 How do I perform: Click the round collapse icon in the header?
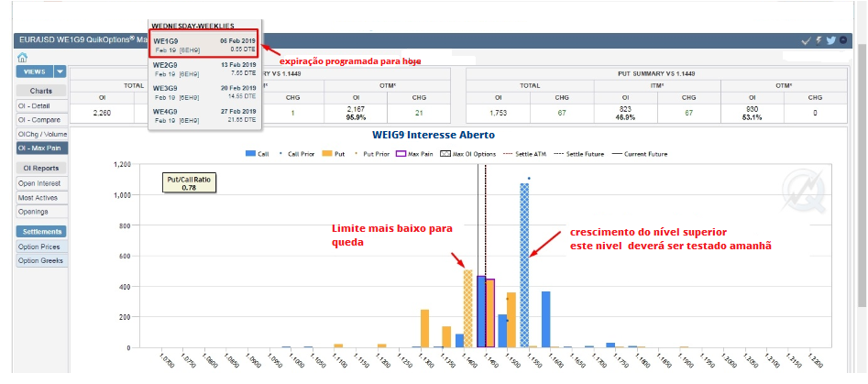point(843,40)
